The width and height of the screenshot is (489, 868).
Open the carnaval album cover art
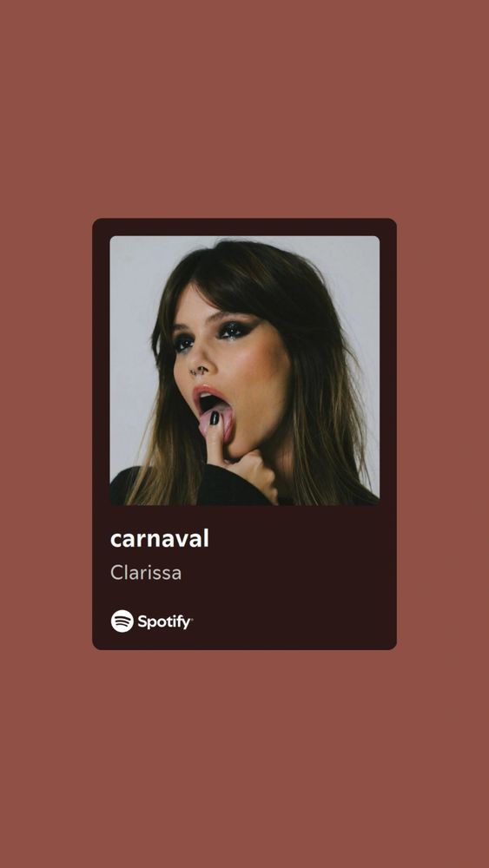pos(244,371)
